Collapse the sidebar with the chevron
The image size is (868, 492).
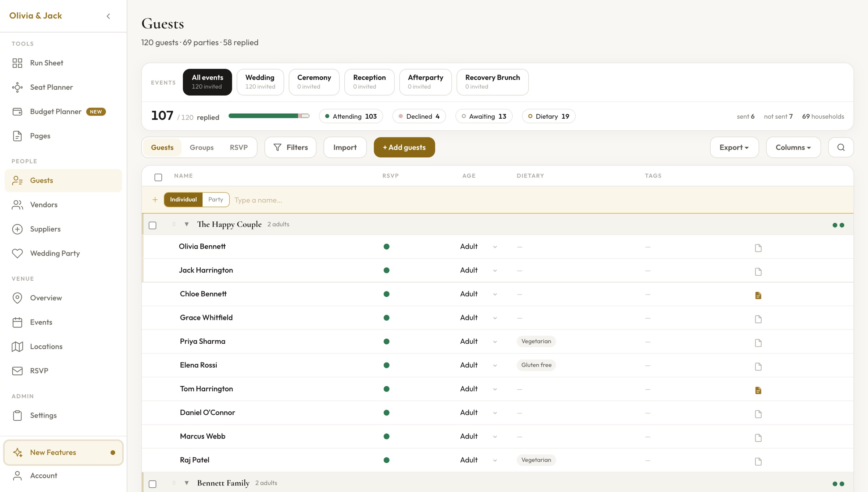108,16
